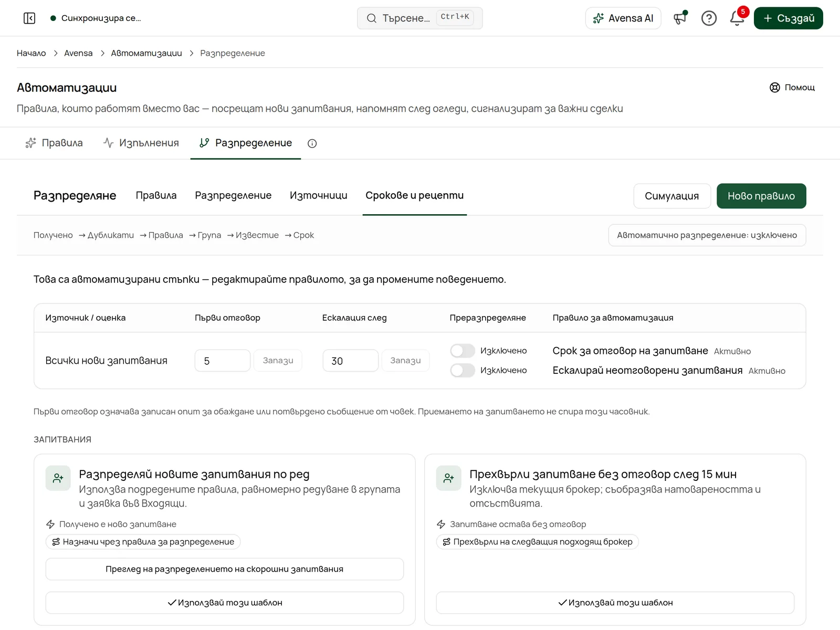Go to Avensa breadcrumb
Image resolution: width=840 pixels, height=630 pixels.
[78, 53]
